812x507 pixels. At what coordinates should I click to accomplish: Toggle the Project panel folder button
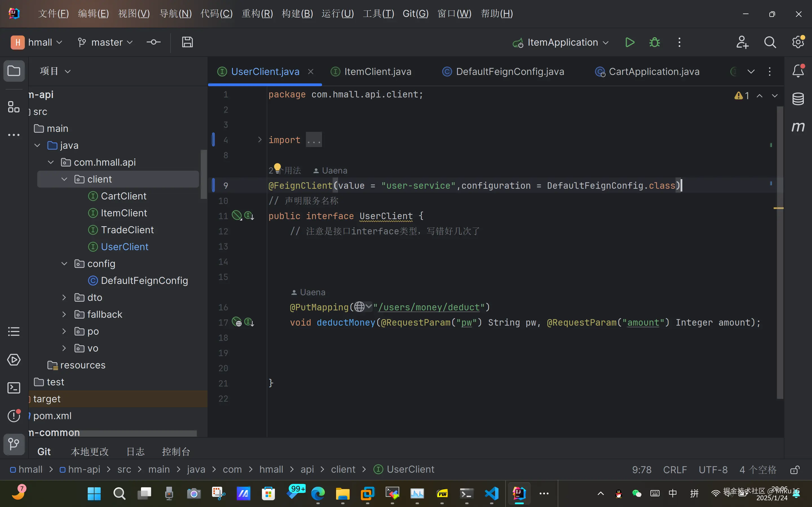[14, 71]
